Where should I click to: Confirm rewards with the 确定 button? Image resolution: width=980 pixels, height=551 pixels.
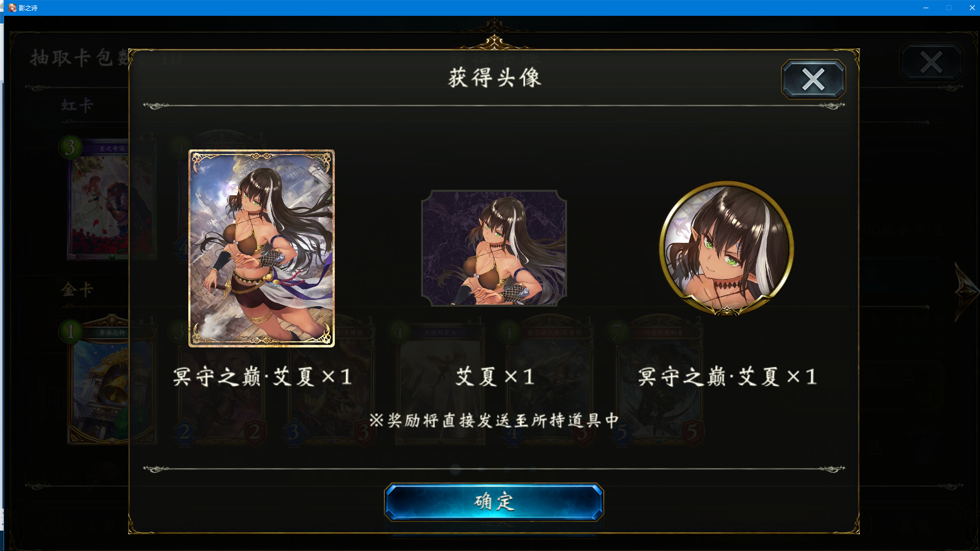[494, 502]
